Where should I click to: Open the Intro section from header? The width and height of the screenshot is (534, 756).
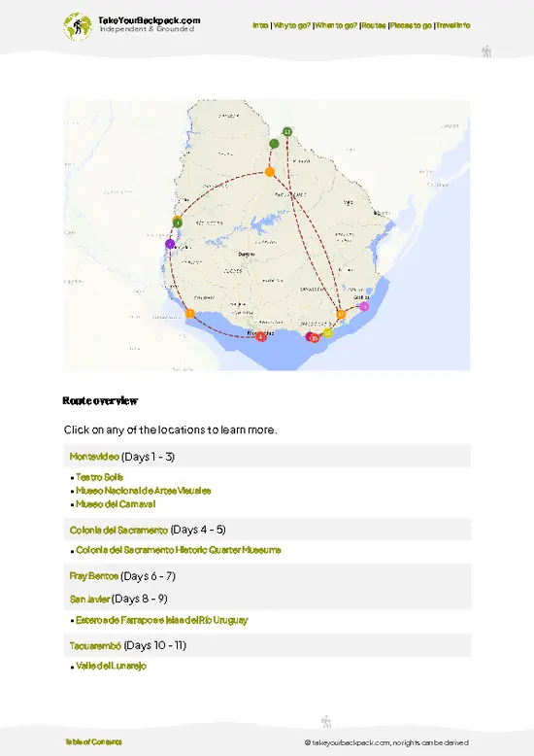260,25
